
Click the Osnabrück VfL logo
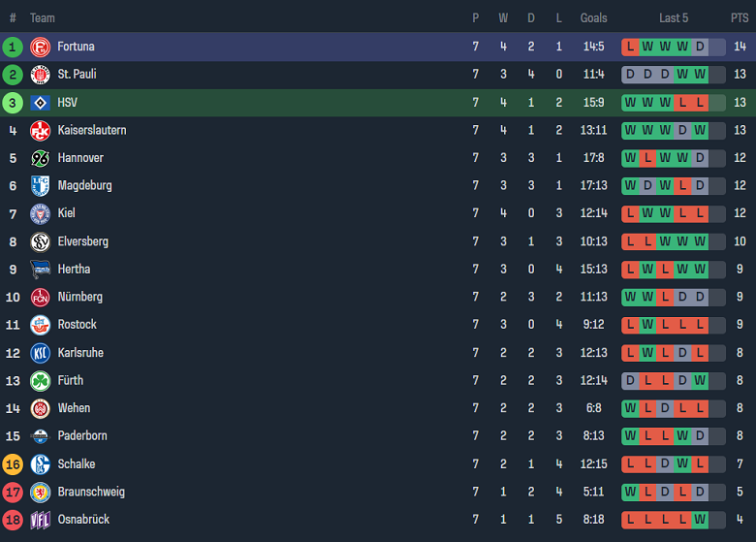point(41,520)
